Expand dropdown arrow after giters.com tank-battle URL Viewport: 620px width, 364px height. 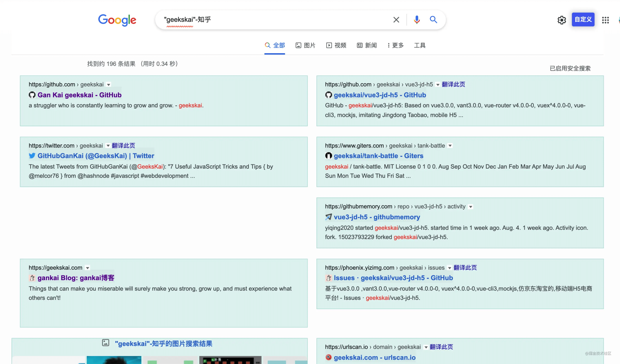[450, 146]
